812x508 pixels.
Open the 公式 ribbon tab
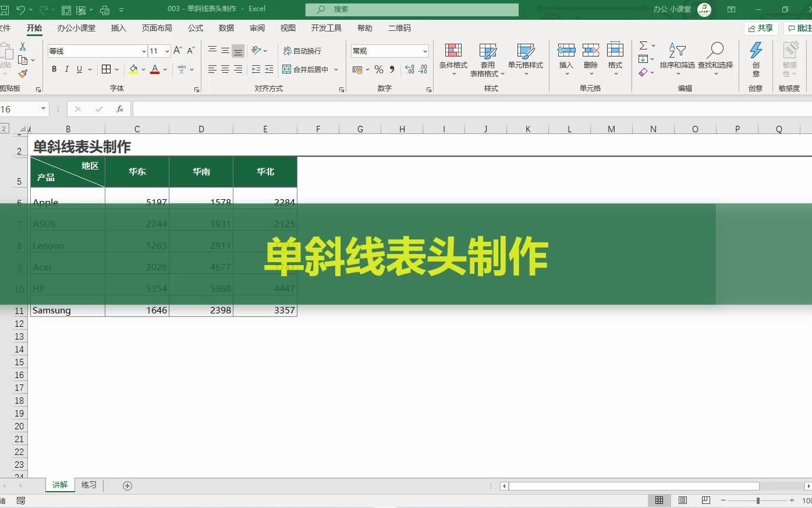pyautogui.click(x=196, y=28)
